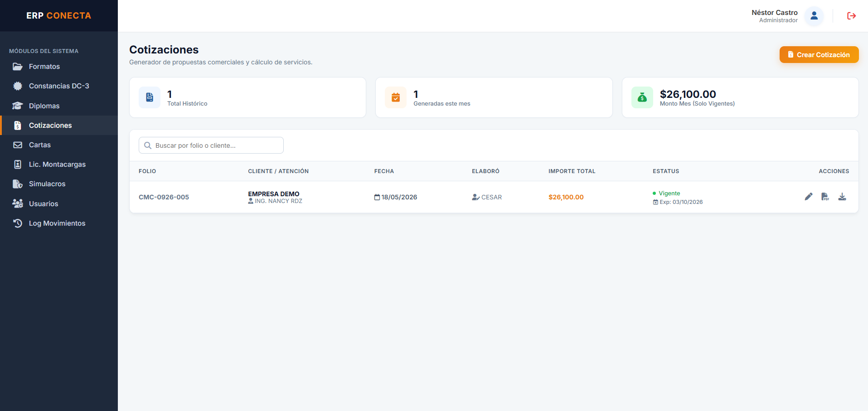Click the Lic. Montacargas ID badge icon
Viewport: 868px width, 411px height.
[x=18, y=164]
